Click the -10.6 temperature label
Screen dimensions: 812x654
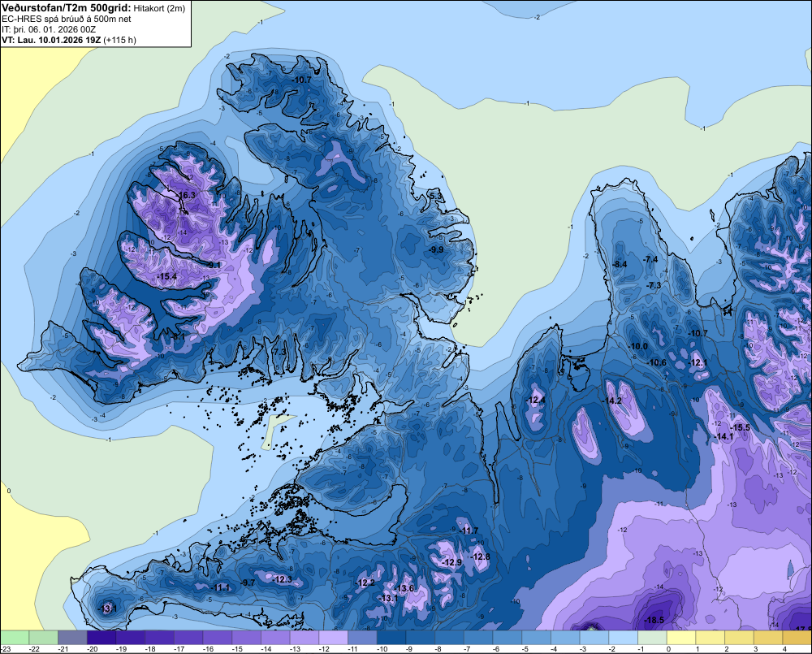657,362
